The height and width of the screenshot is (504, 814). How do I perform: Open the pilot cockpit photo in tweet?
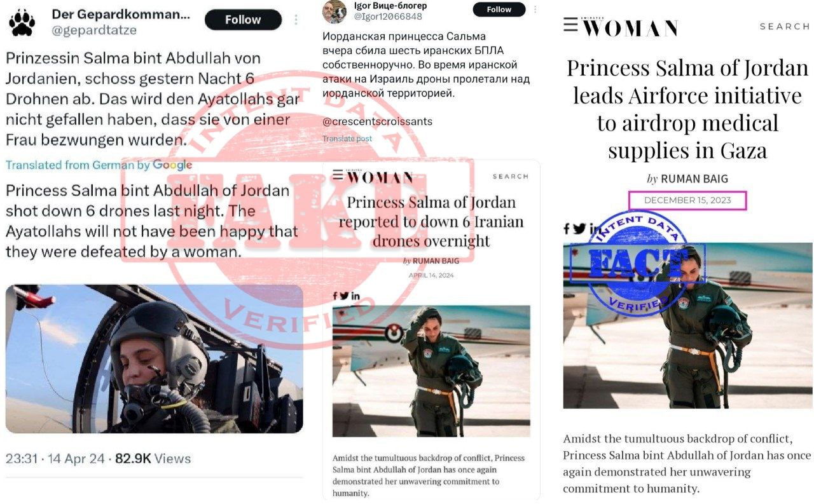[154, 358]
